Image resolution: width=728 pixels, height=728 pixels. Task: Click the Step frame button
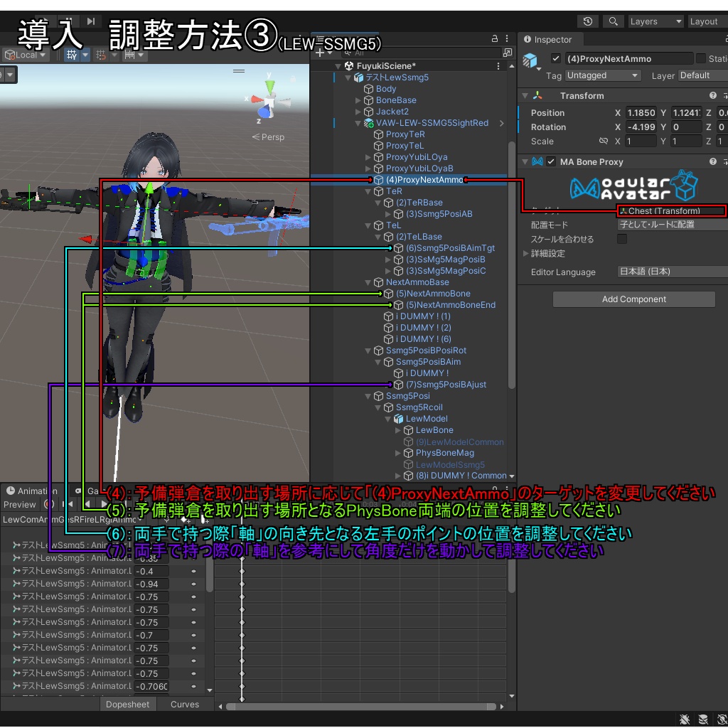(91, 21)
